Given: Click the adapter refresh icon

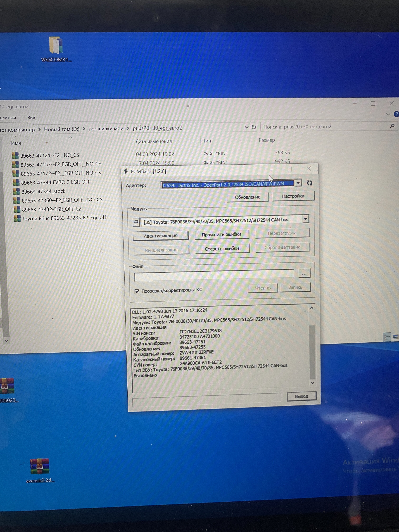Looking at the screenshot, I should coord(310,183).
